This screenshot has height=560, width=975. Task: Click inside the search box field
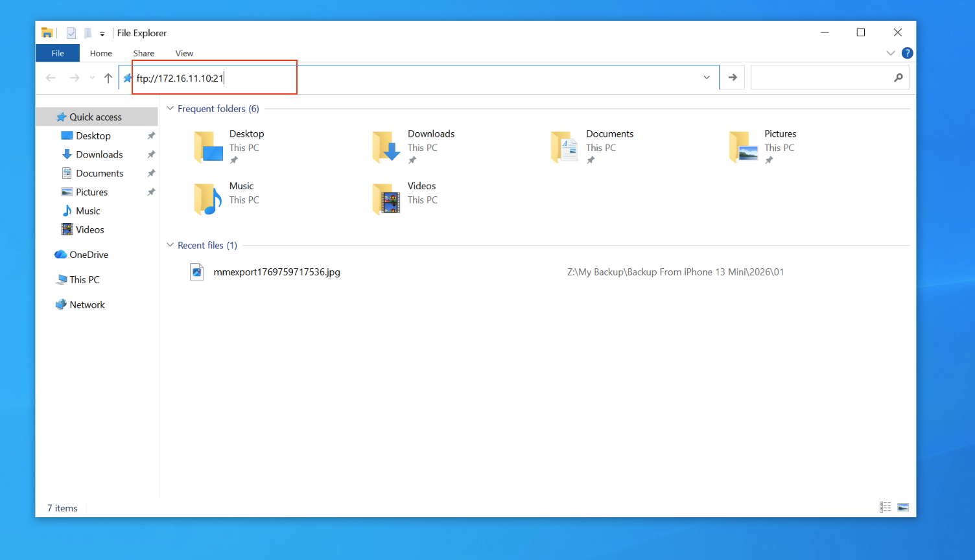click(x=821, y=78)
